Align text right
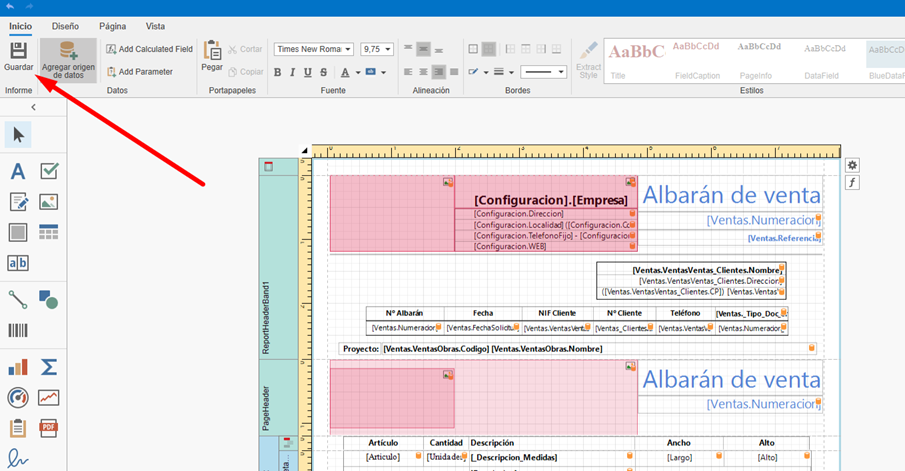This screenshot has width=905, height=471. tap(439, 72)
